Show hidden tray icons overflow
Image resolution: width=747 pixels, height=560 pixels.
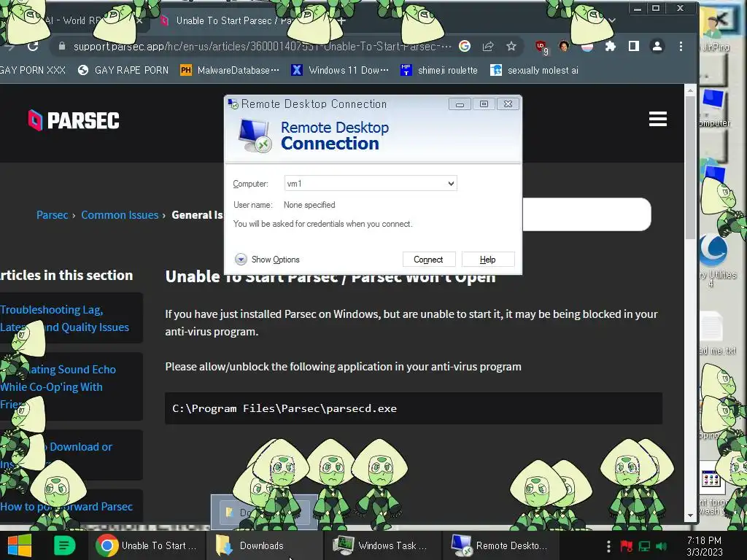(x=608, y=546)
